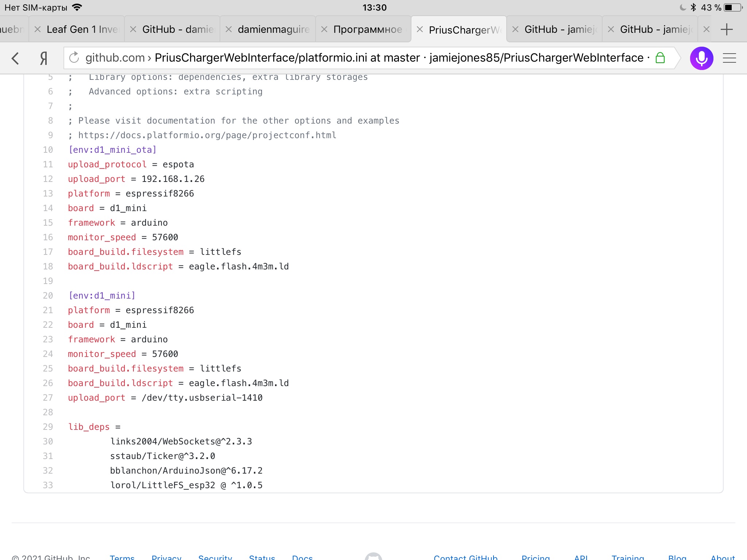747x560 pixels.
Task: Switch to the GitHub - damien tab
Action: [x=178, y=29]
